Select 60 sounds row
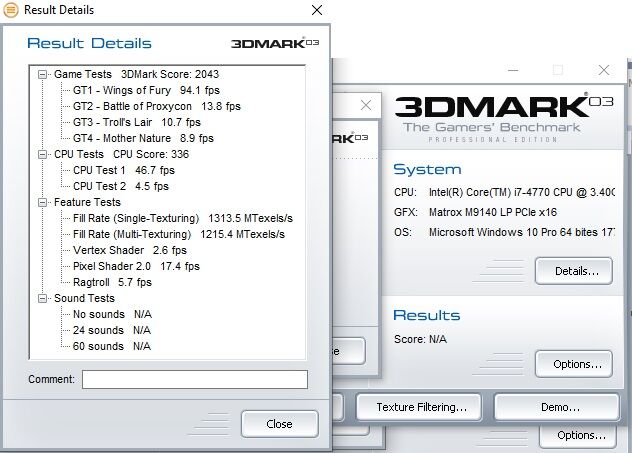632x453 pixels. (x=112, y=346)
